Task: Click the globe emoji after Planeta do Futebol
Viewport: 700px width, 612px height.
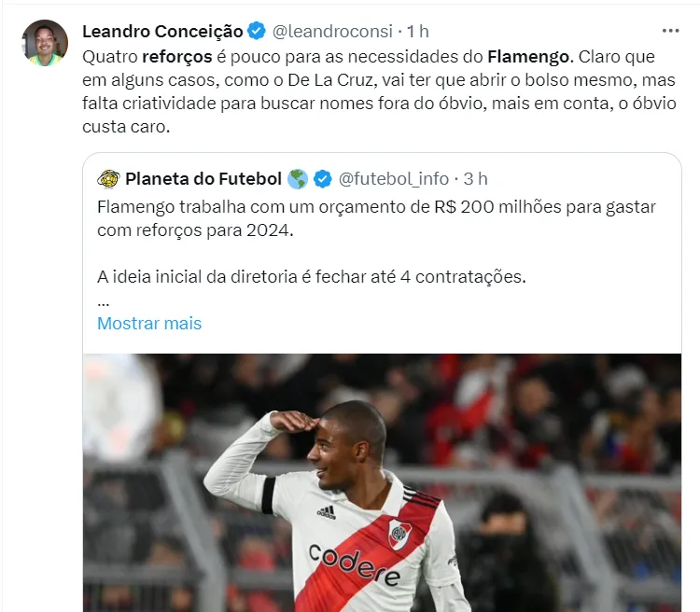Action: [298, 179]
